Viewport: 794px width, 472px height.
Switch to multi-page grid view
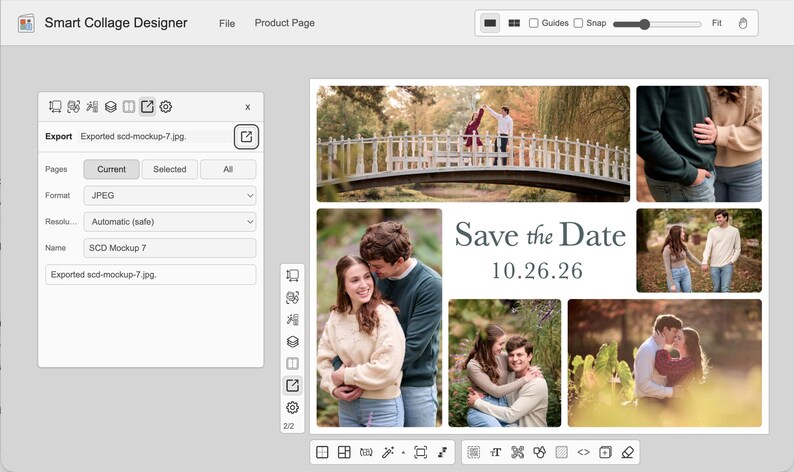click(x=514, y=23)
